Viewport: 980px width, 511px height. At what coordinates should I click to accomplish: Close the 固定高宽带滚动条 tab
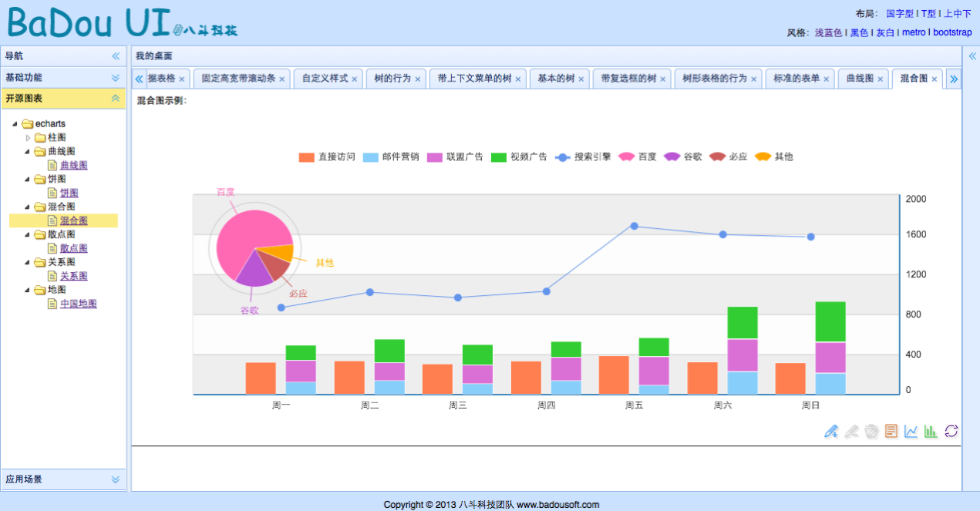[282, 79]
